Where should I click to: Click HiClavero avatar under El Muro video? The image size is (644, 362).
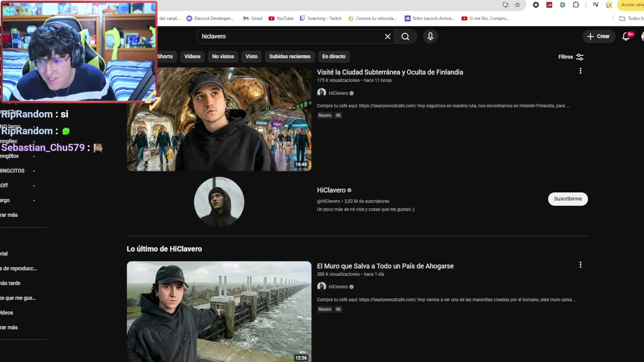pos(321,286)
